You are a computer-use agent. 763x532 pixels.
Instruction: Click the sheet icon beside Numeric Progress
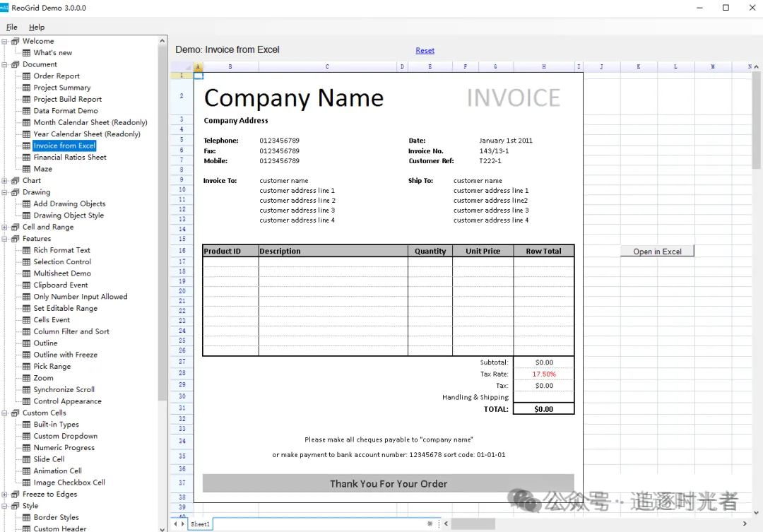point(27,448)
